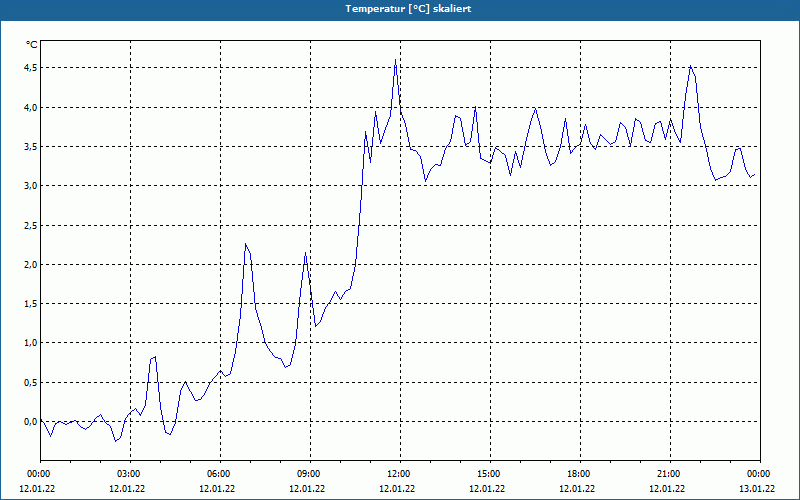This screenshot has height=500, width=800.
Task: Click the 12:00 time label
Action: click(x=398, y=474)
